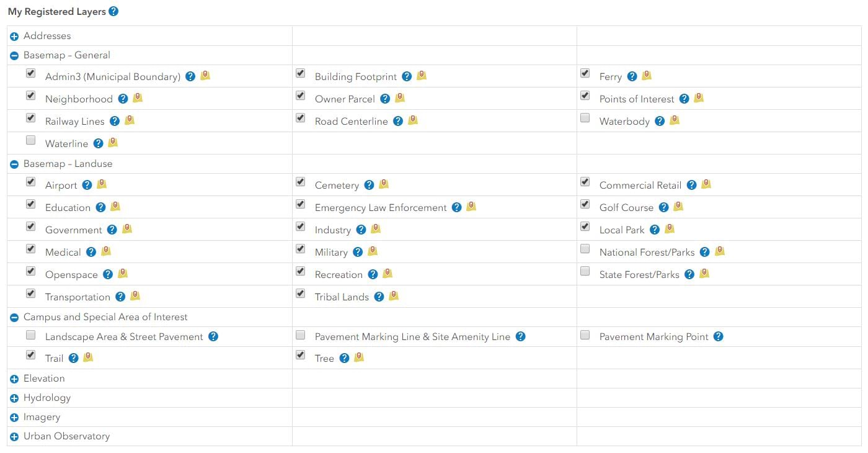
Task: Show help for Emergency Law Enforcement
Action: [x=457, y=207]
